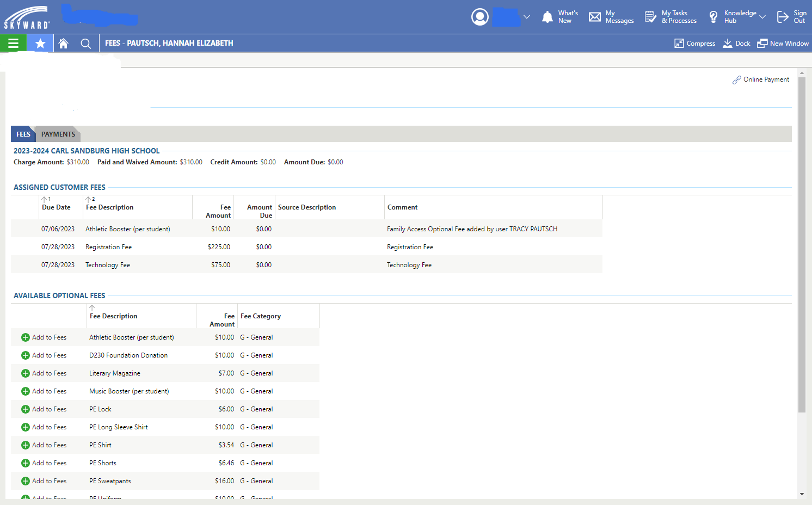Open page in a New Window
This screenshot has width=812, height=505.
783,44
